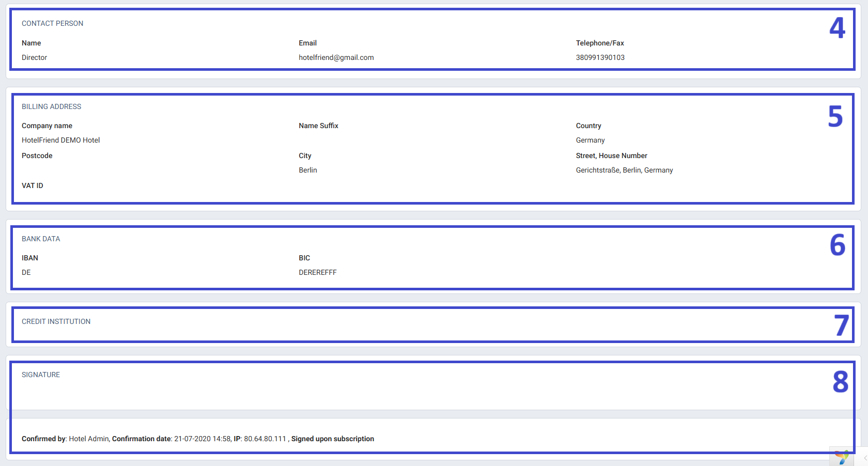
Task: Click the 'Director' contact name value
Action: click(x=34, y=57)
